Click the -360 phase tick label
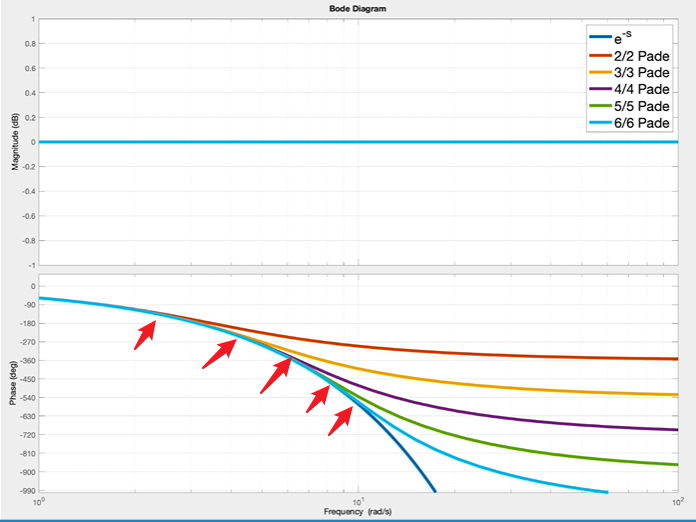This screenshot has width=696, height=522. (27, 360)
